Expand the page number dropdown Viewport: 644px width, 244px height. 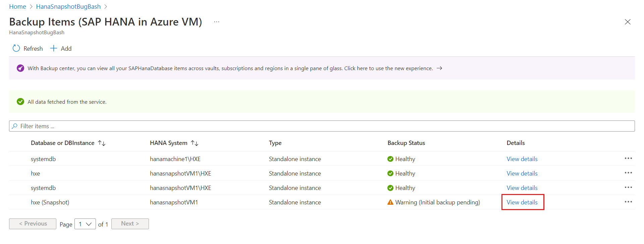pos(85,224)
